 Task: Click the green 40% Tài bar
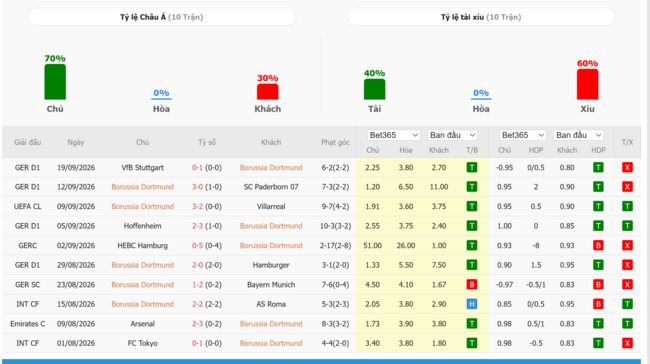click(x=374, y=89)
